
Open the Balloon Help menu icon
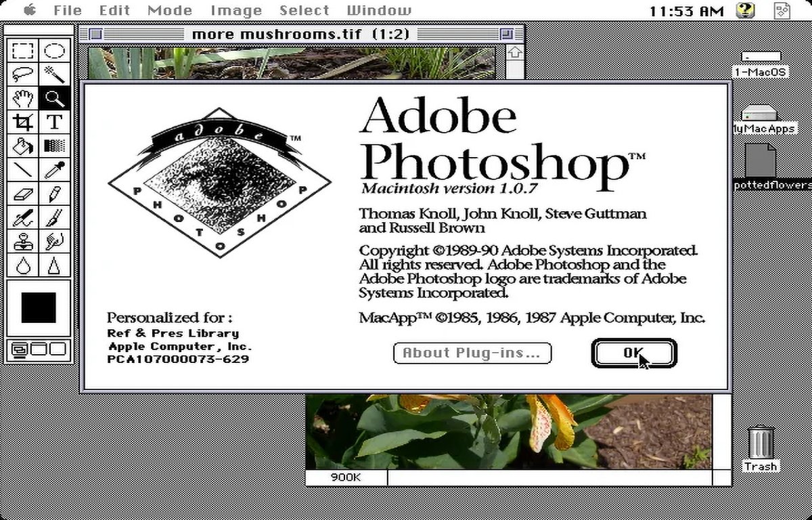[746, 10]
